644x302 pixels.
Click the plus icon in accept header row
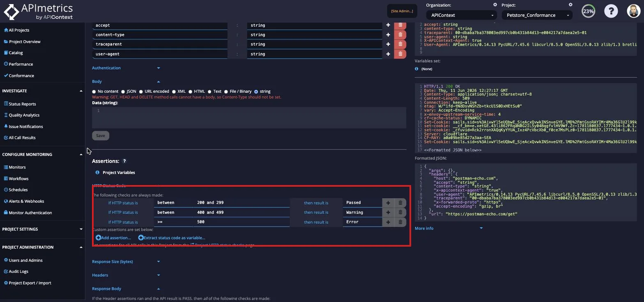coord(388,25)
